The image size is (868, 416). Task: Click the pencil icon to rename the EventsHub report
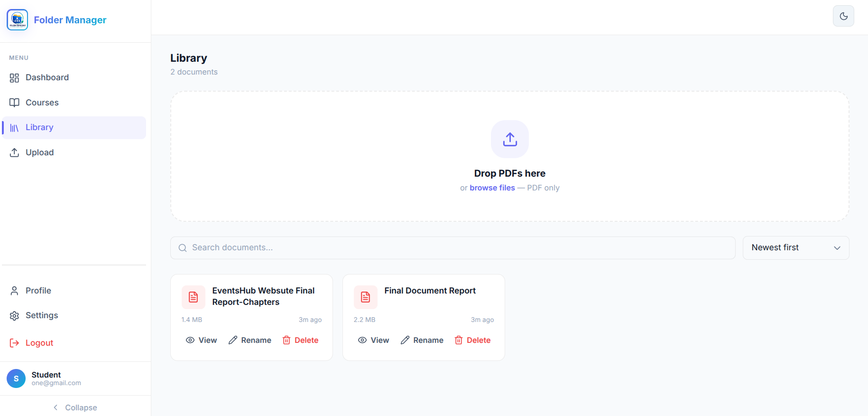tap(233, 340)
